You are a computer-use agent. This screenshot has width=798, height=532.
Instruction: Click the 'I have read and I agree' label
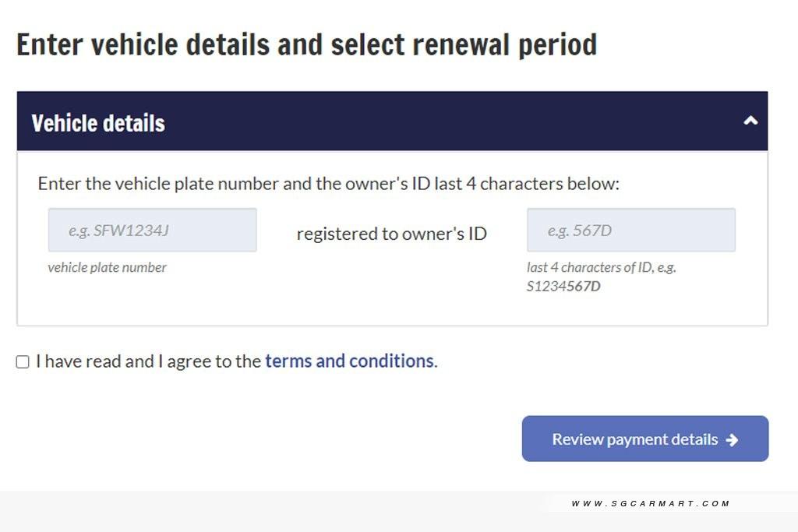coord(148,361)
